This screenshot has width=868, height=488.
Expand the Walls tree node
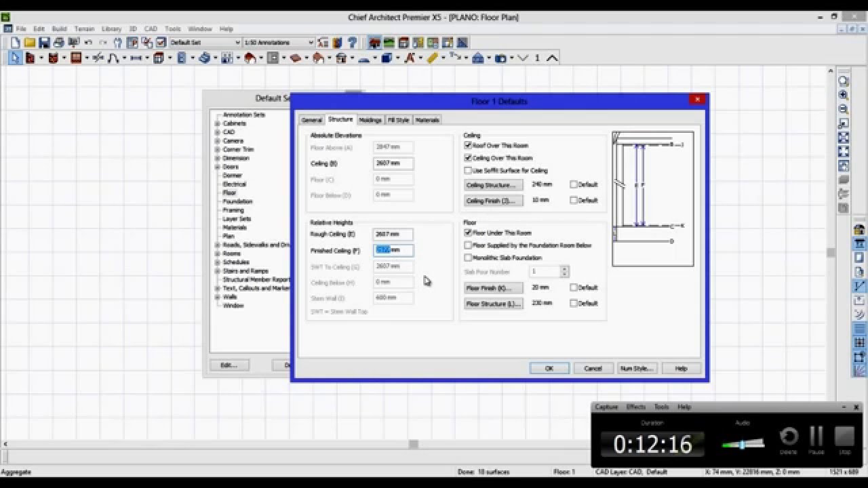click(218, 297)
